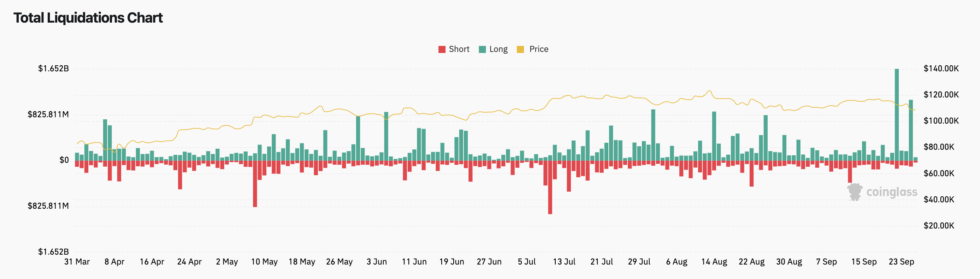Click the 31 Mar date axis label
The image size is (980, 279).
77,262
